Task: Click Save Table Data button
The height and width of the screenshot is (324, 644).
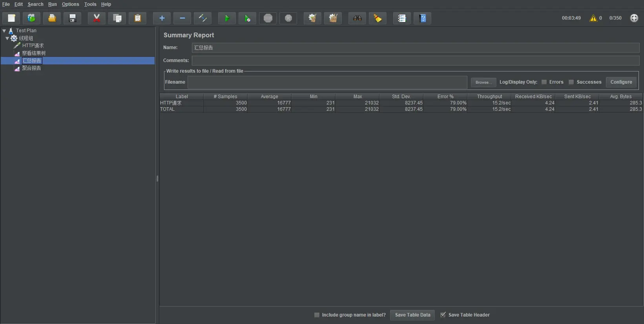Action: click(x=412, y=315)
